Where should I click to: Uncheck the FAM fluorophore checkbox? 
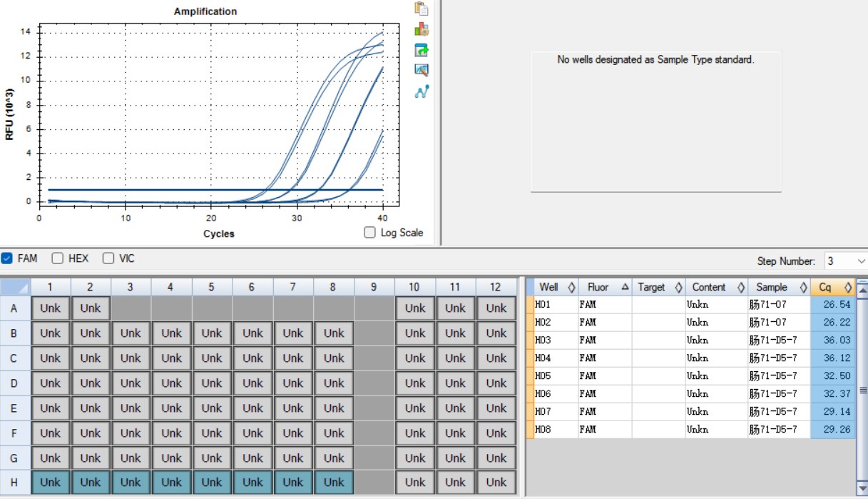click(x=7, y=258)
